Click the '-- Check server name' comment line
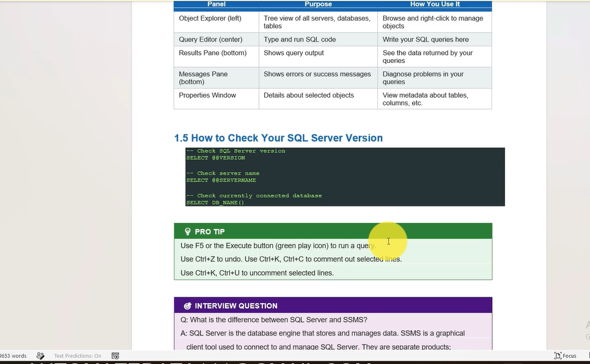590x364 pixels. click(223, 173)
